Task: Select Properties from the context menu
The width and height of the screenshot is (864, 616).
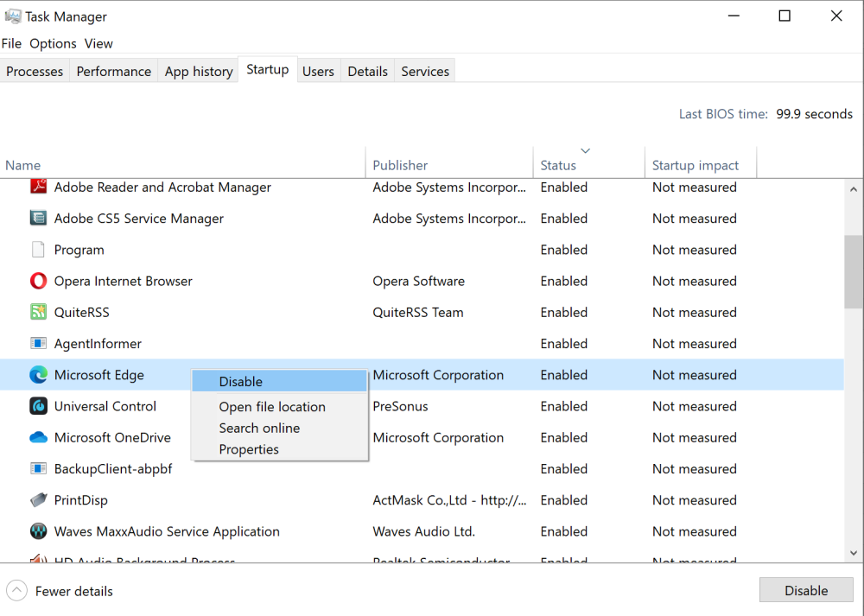Action: pos(251,448)
